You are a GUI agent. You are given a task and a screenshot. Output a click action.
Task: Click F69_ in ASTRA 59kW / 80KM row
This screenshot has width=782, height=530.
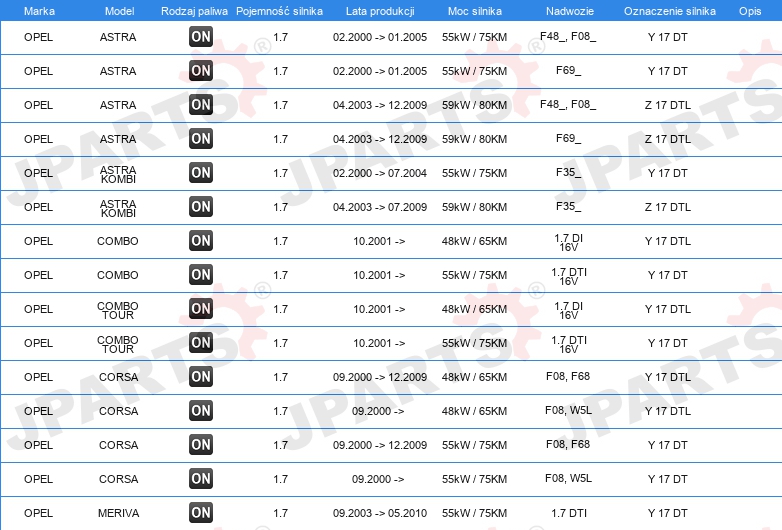[569, 138]
